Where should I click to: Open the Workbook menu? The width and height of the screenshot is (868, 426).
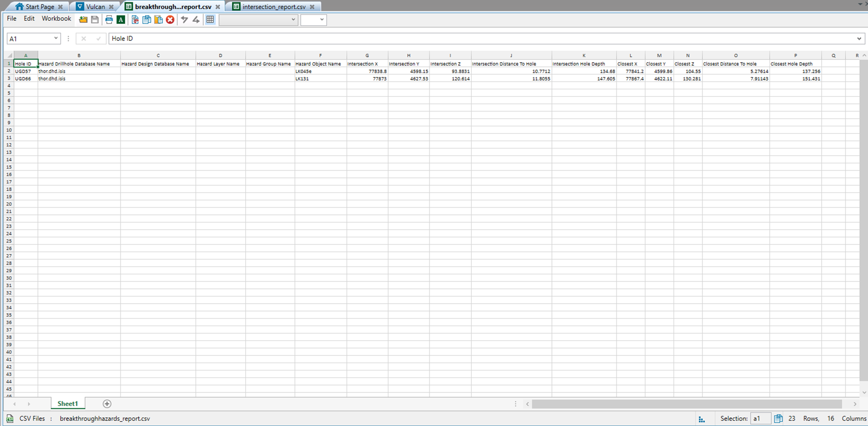[56, 19]
